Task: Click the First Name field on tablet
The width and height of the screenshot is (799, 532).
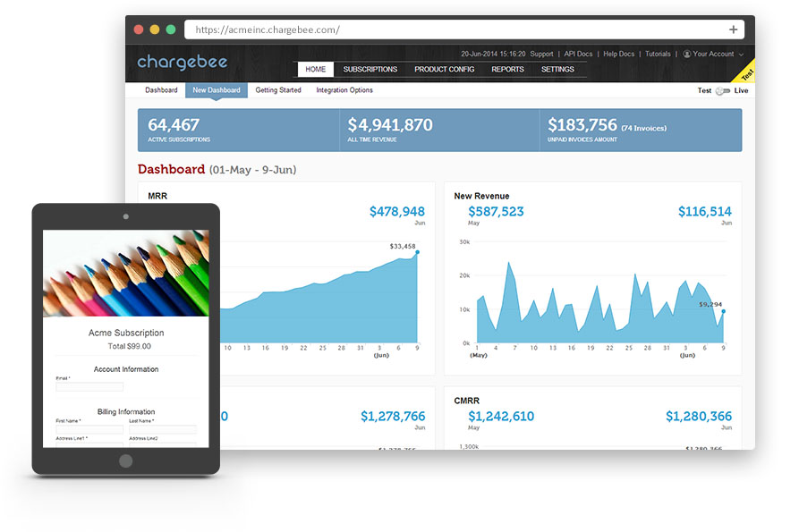Action: pos(89,429)
